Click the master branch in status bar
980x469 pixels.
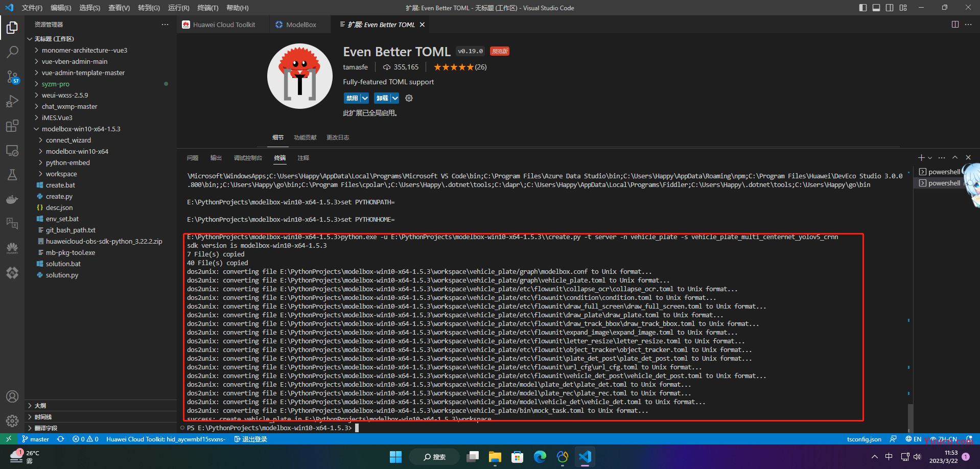coord(35,439)
